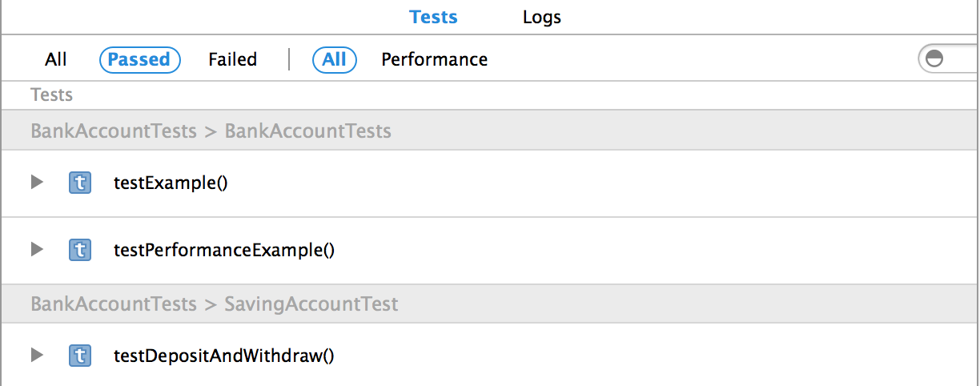Select the All filter left of Performance
The image size is (980, 386).
[334, 59]
